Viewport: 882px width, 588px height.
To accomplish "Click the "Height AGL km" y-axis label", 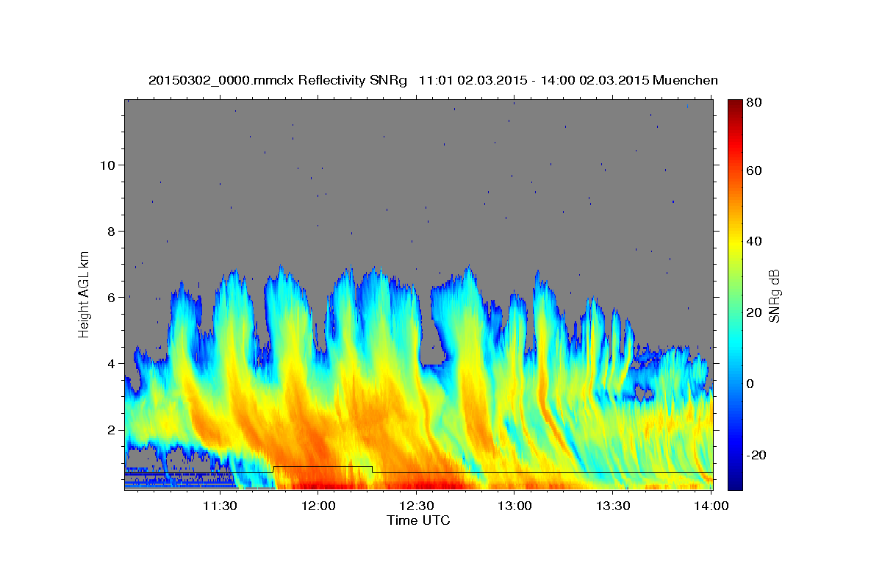I will click(85, 294).
